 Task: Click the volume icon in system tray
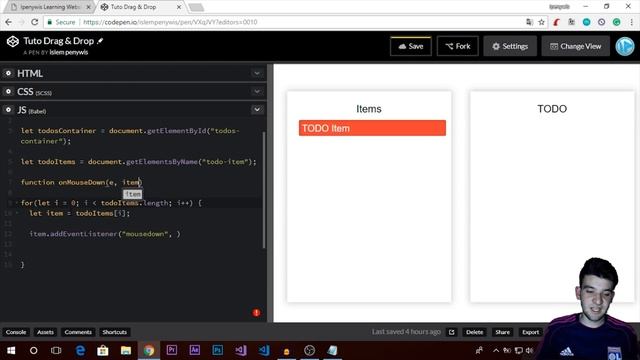[529, 350]
